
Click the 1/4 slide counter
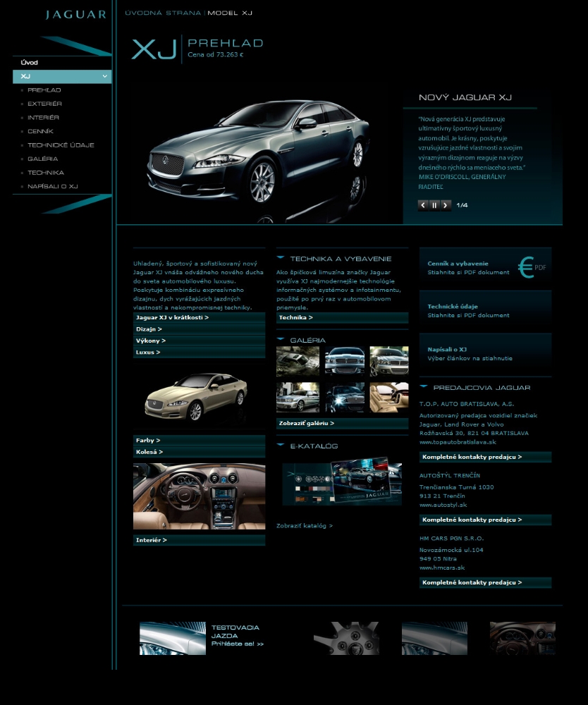click(x=462, y=205)
